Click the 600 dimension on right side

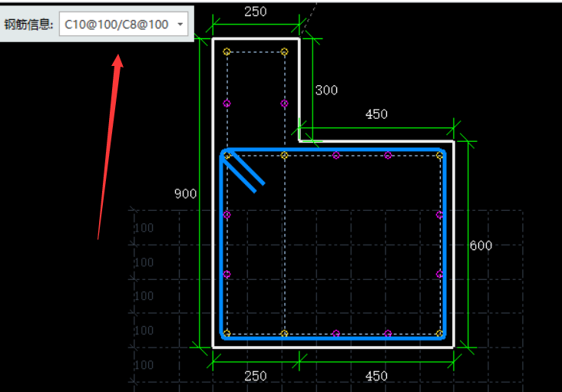pyautogui.click(x=481, y=245)
